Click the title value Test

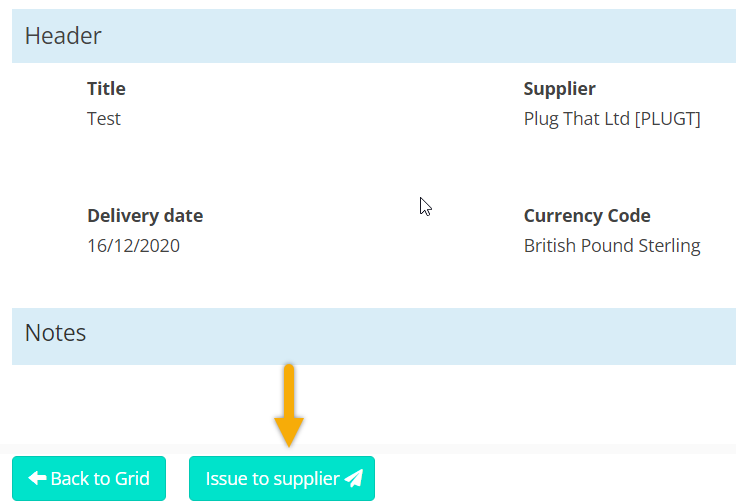(104, 119)
